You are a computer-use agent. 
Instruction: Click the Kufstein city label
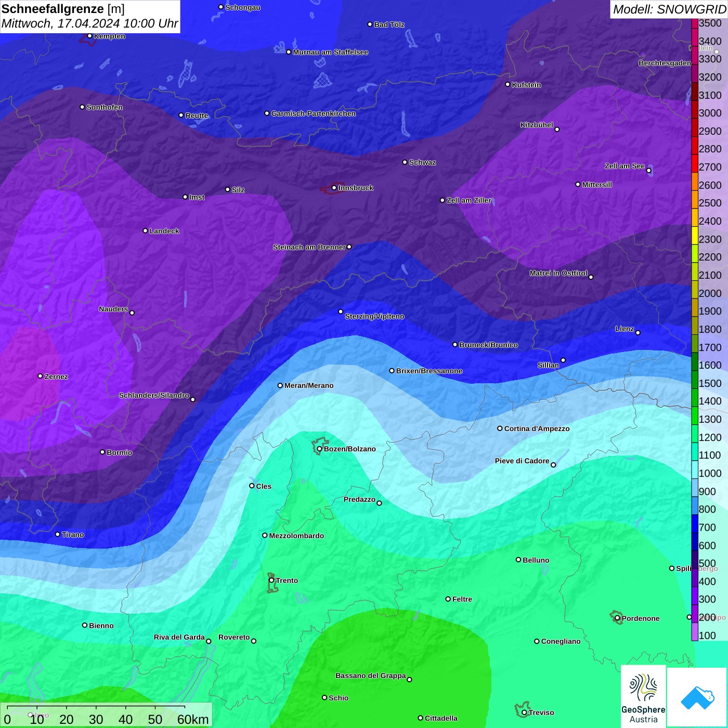tap(526, 85)
